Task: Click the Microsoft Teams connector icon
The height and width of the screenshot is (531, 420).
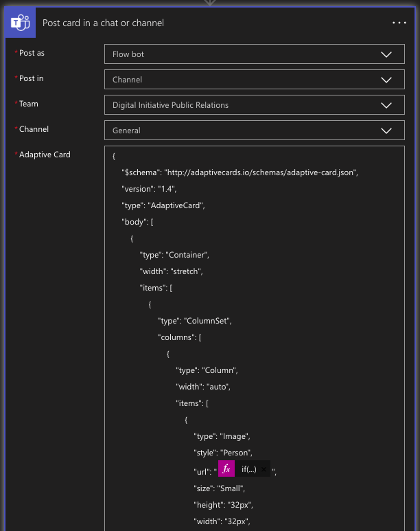Action: coord(21,23)
